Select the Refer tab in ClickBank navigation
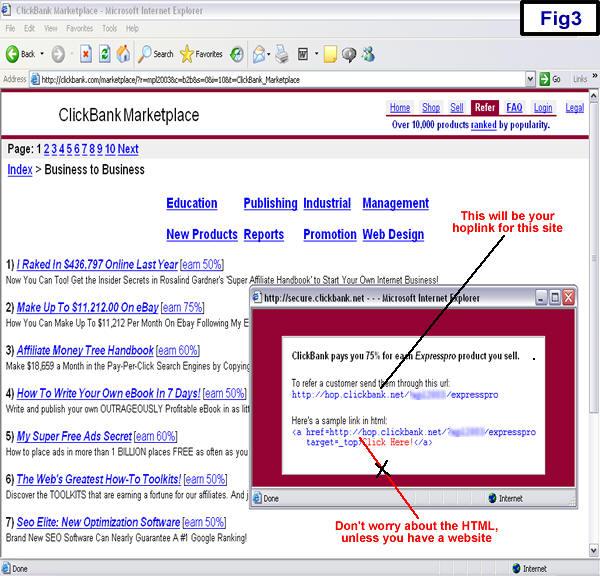Viewport: 600px width, 576px height. point(485,108)
